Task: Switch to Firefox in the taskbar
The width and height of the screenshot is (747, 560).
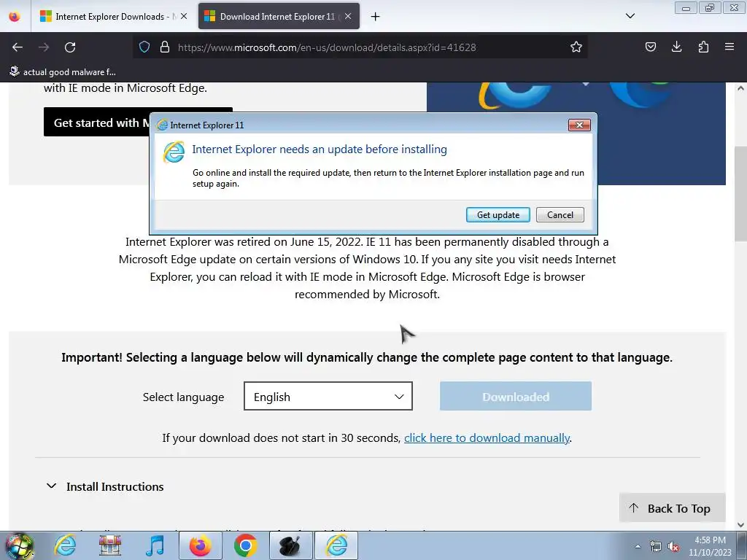Action: pyautogui.click(x=200, y=545)
